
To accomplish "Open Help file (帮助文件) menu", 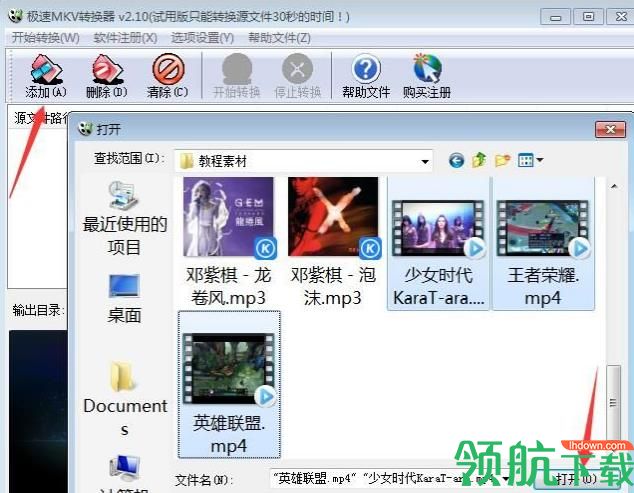I will [x=279, y=38].
